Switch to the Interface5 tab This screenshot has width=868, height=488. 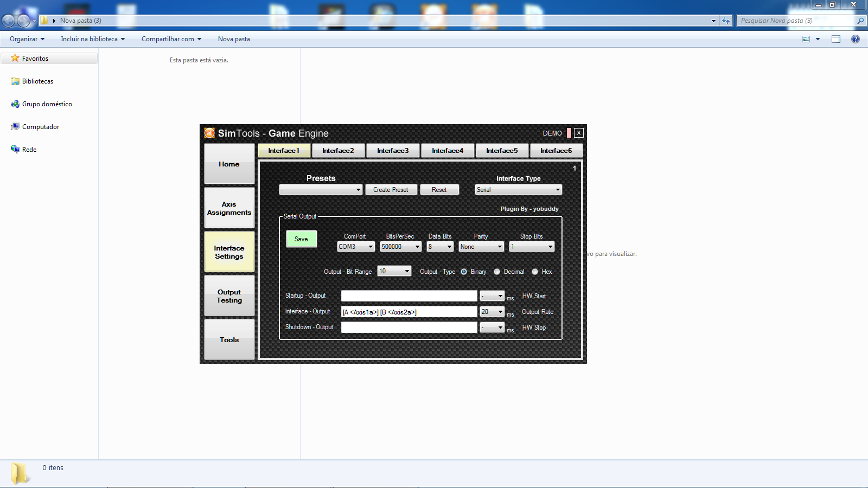click(502, 151)
